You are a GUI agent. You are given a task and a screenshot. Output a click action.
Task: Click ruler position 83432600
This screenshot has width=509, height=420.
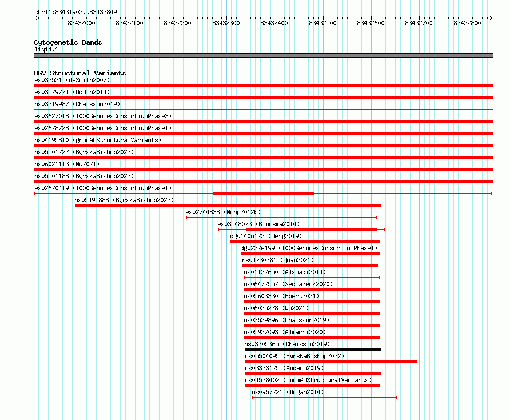coord(371,23)
